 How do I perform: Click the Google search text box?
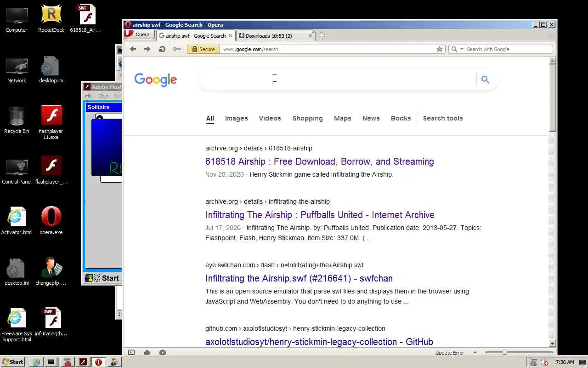tap(338, 79)
